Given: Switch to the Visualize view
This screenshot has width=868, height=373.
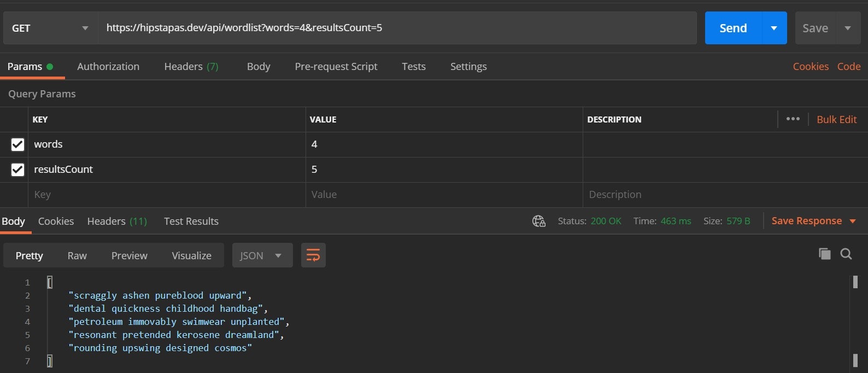Looking at the screenshot, I should click(191, 255).
